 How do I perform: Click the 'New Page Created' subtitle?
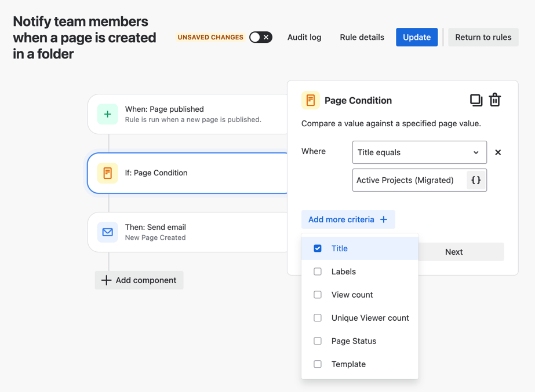155,237
